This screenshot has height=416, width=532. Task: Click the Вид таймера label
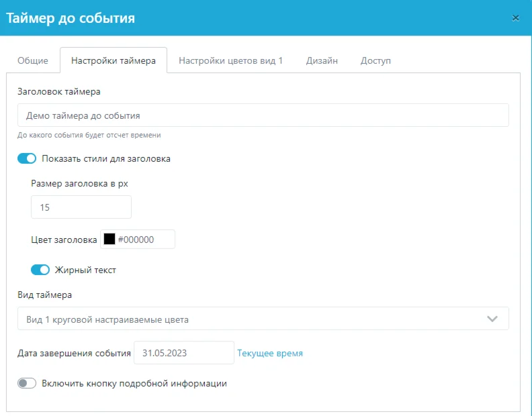(45, 295)
